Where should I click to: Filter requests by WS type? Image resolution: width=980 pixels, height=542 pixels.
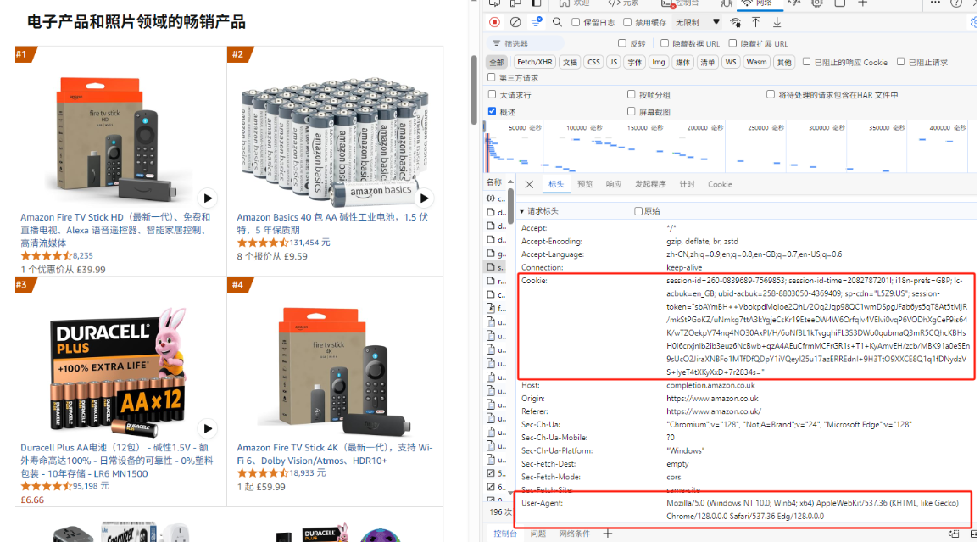point(730,62)
